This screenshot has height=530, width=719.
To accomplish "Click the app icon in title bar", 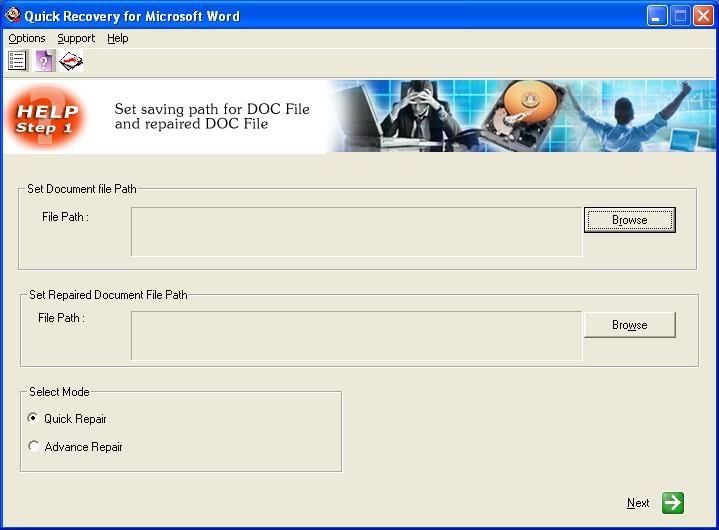I will tap(12, 15).
